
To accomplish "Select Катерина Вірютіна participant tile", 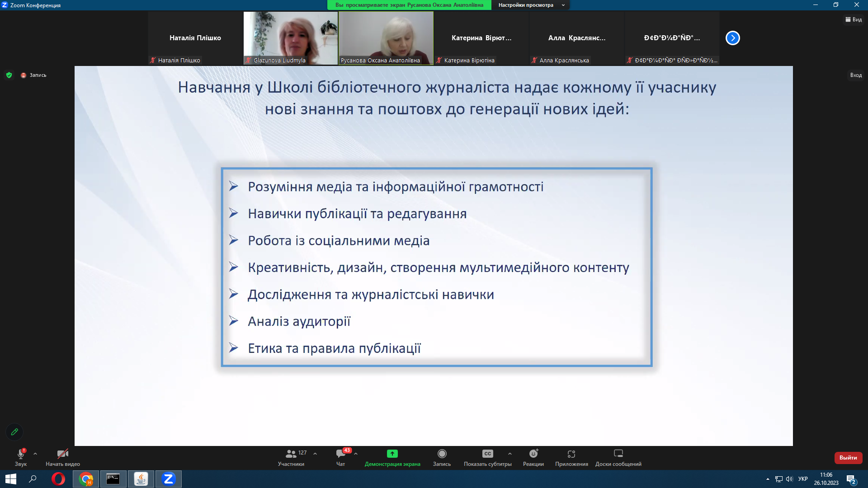I will click(x=481, y=38).
